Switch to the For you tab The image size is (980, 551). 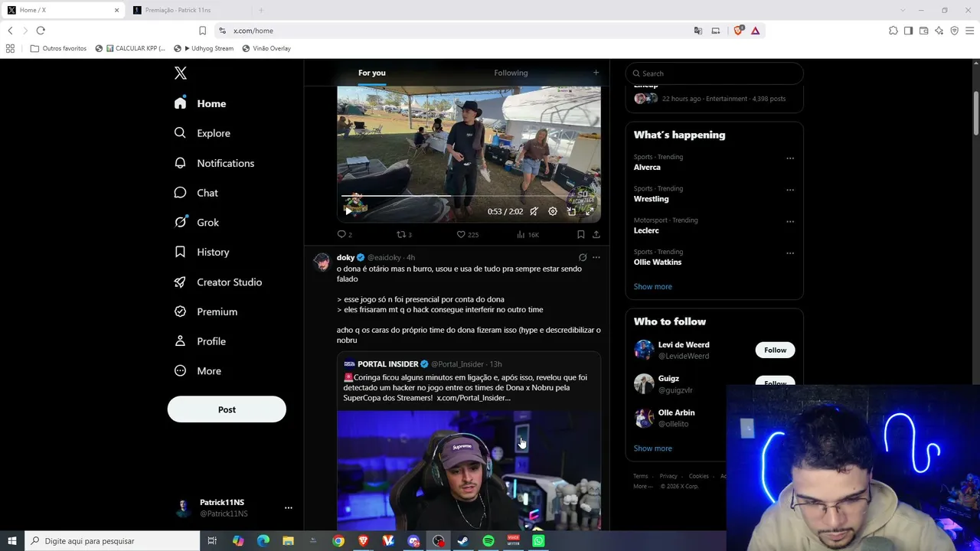[x=372, y=73]
